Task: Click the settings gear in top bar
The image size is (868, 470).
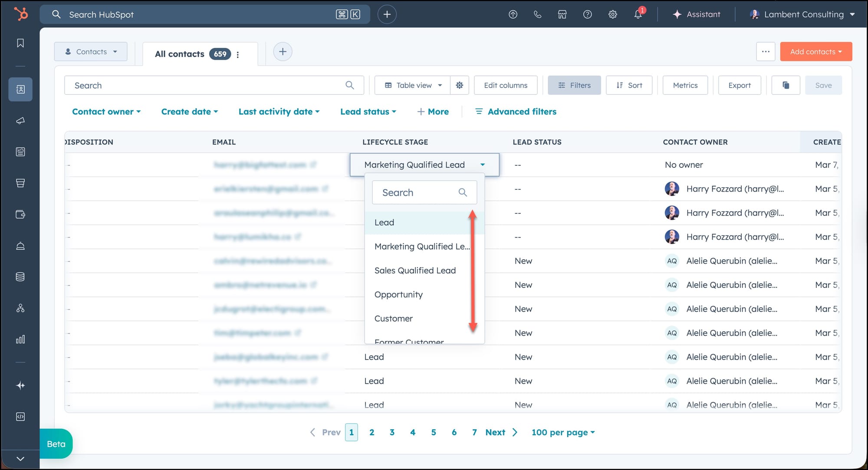Action: point(612,14)
